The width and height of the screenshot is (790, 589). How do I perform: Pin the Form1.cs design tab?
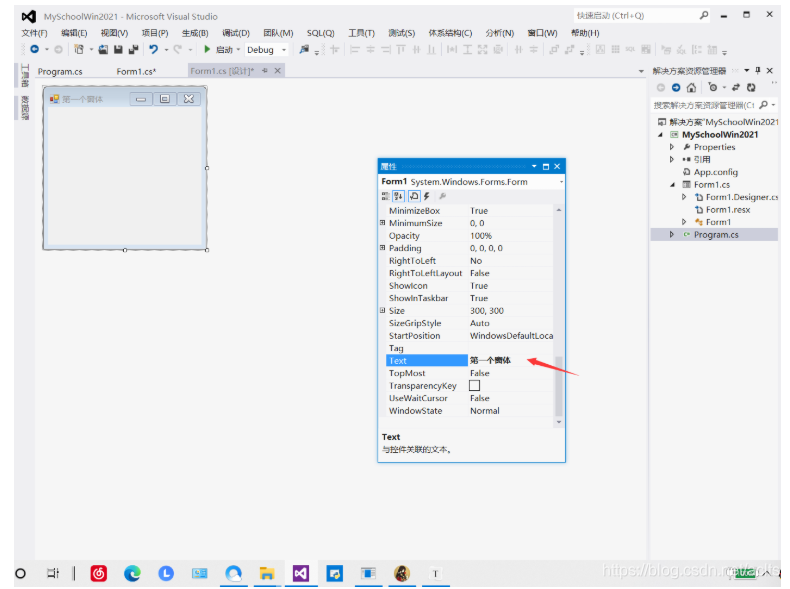pyautogui.click(x=265, y=71)
